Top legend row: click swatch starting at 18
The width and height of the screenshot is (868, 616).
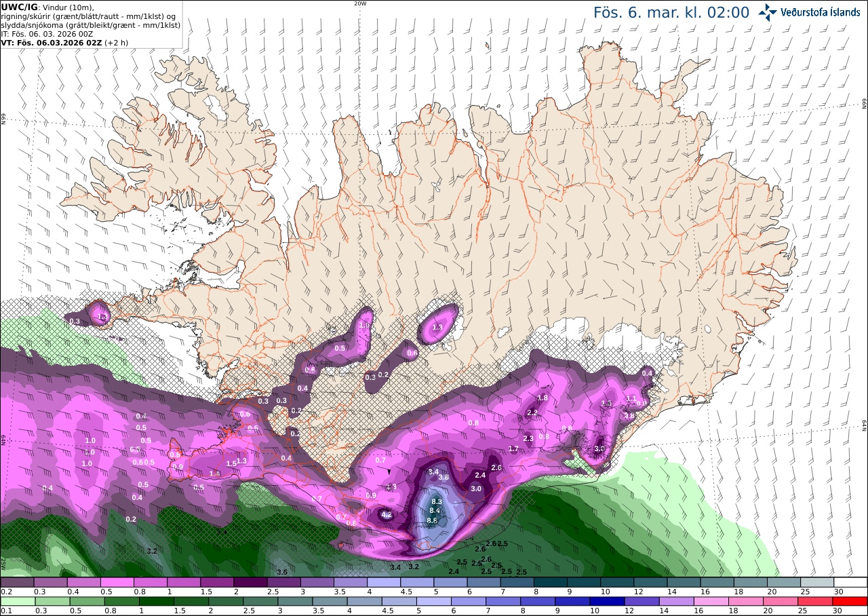point(750,582)
